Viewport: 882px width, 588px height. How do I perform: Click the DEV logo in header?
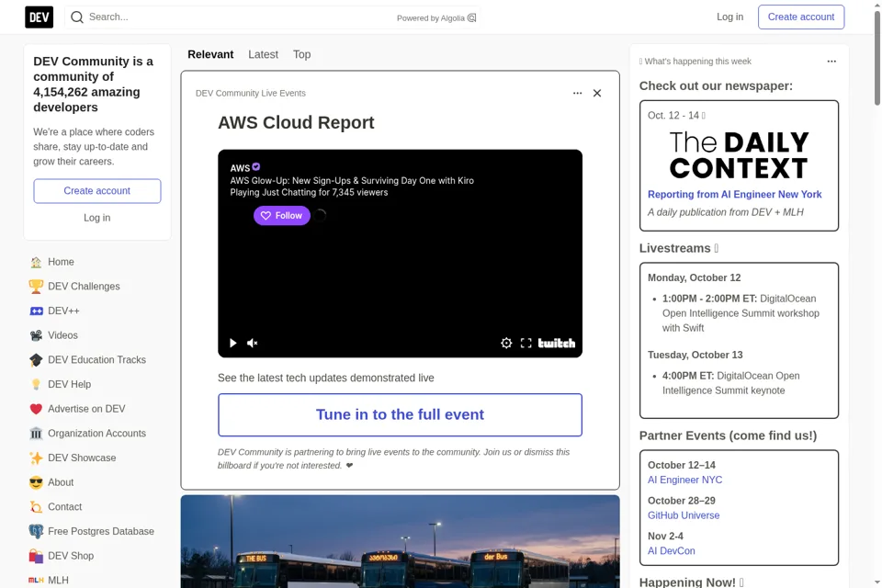pyautogui.click(x=39, y=17)
